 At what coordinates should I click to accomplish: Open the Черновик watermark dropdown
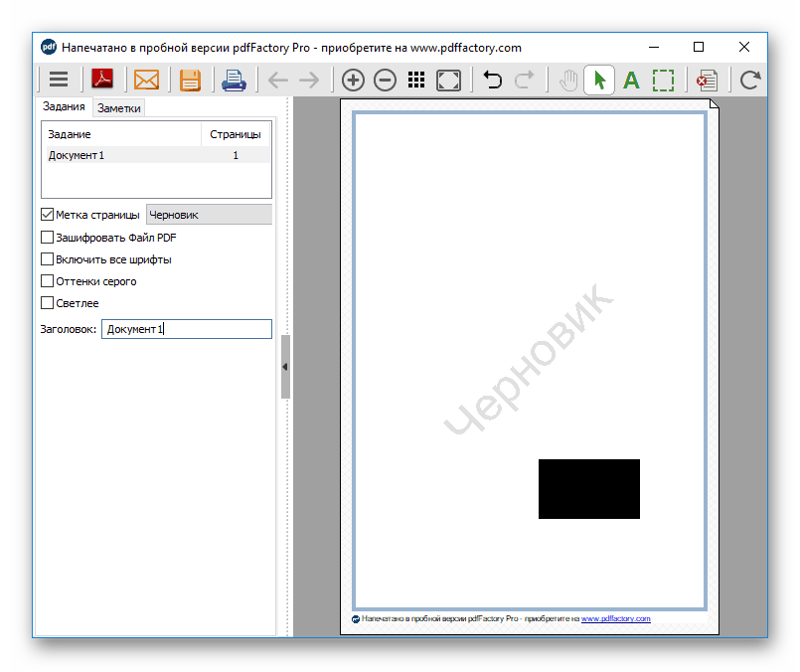click(209, 215)
